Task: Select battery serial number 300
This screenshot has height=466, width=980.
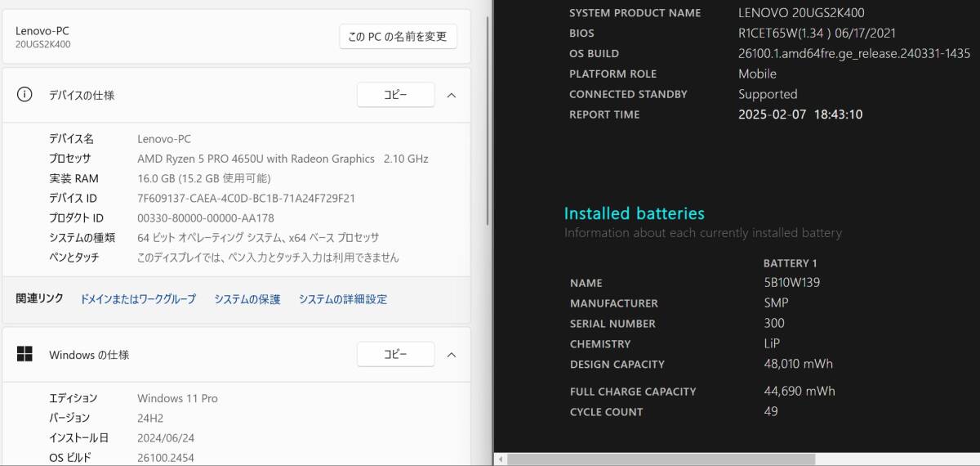Action: coord(773,323)
